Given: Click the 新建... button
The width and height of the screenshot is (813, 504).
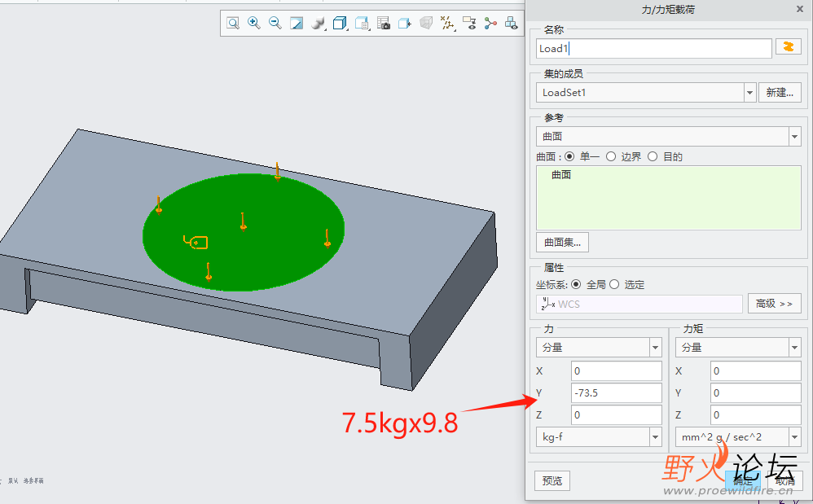Looking at the screenshot, I should (780, 93).
